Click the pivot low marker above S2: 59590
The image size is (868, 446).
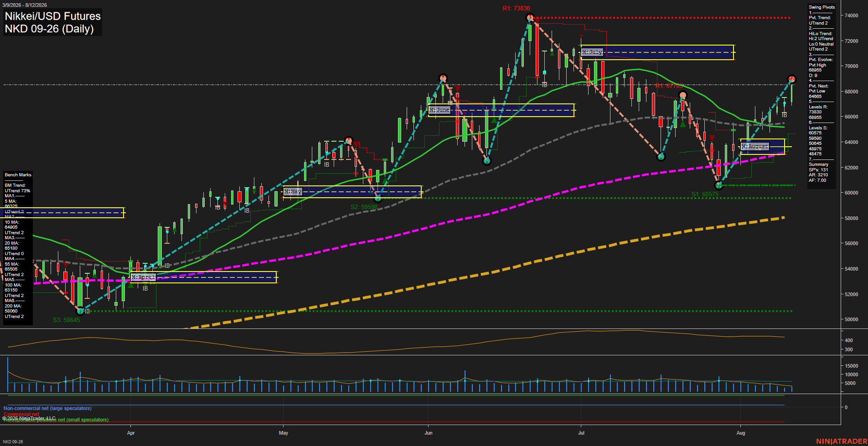click(378, 198)
